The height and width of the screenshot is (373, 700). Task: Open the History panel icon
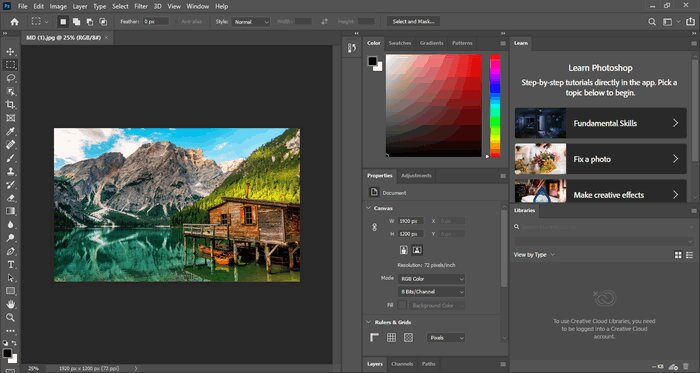[x=352, y=48]
